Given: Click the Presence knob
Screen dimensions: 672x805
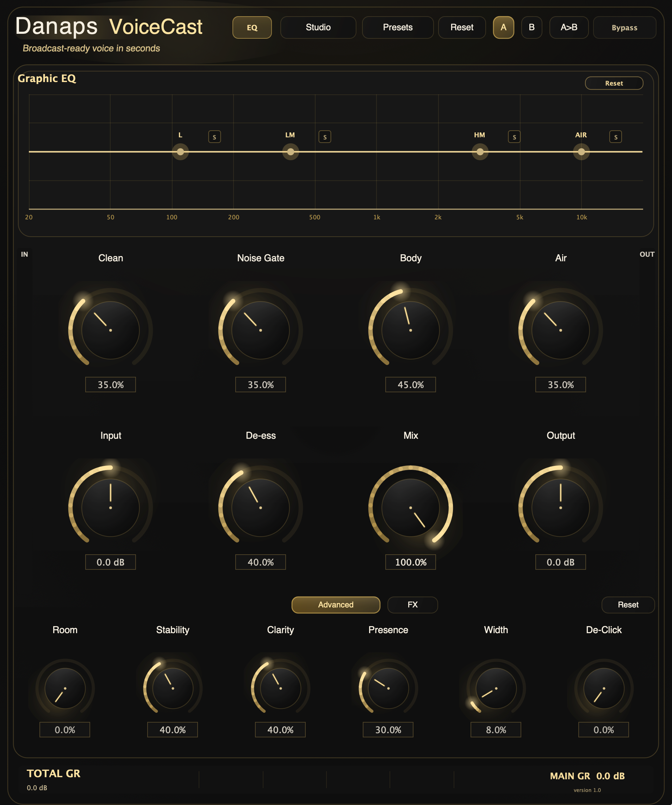Looking at the screenshot, I should pyautogui.click(x=388, y=688).
